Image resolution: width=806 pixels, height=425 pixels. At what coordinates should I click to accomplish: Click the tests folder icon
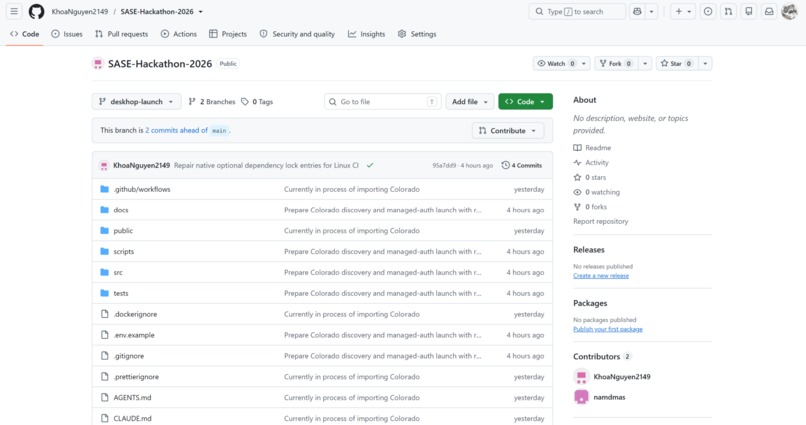pos(104,293)
